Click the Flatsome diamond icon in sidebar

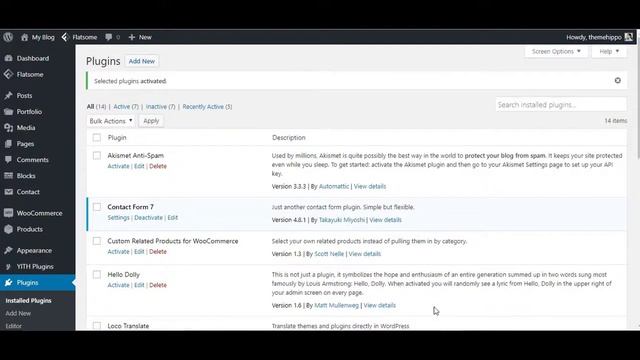coord(8,74)
